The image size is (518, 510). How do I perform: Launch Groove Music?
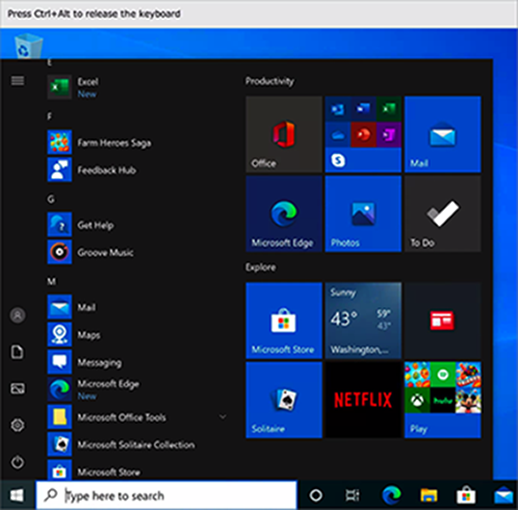pyautogui.click(x=137, y=252)
